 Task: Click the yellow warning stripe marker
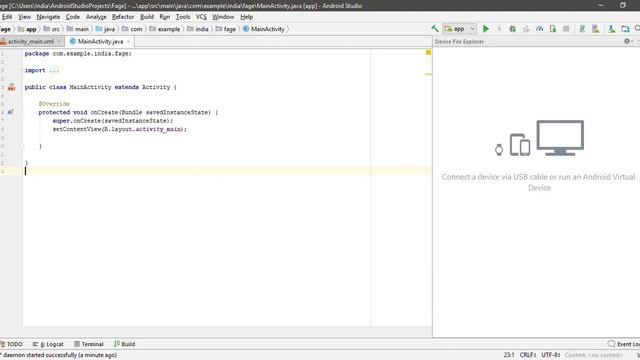(x=428, y=74)
